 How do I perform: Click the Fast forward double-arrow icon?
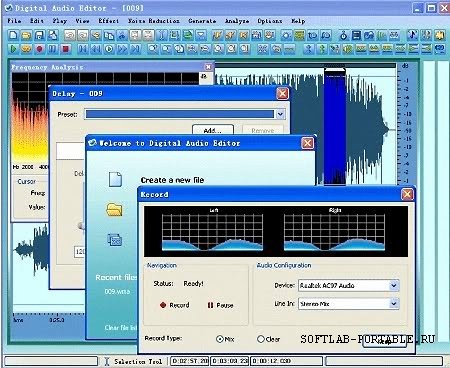(122, 49)
